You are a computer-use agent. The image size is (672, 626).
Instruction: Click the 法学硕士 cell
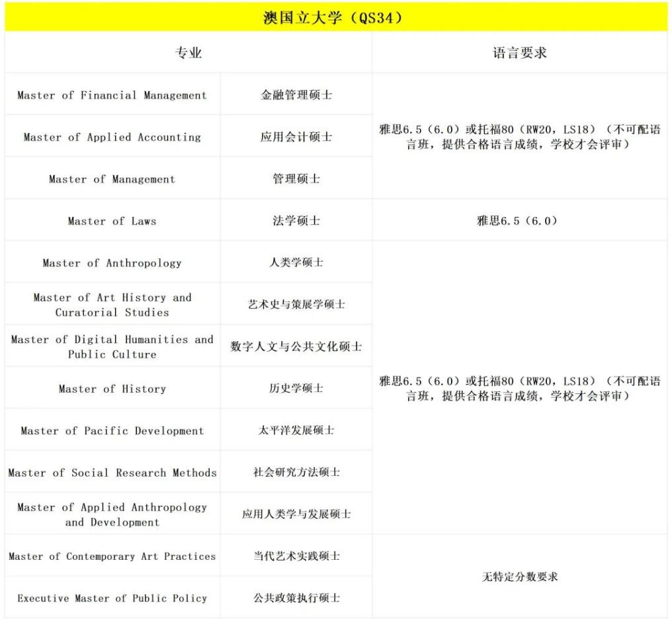pos(296,221)
